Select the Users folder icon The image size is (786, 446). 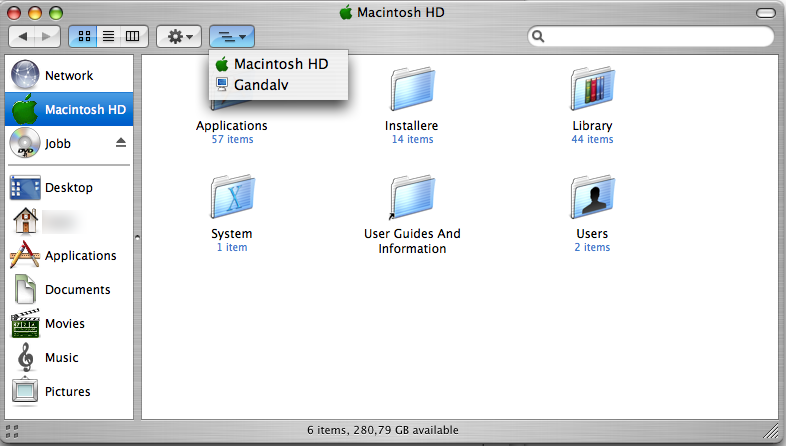(x=593, y=196)
